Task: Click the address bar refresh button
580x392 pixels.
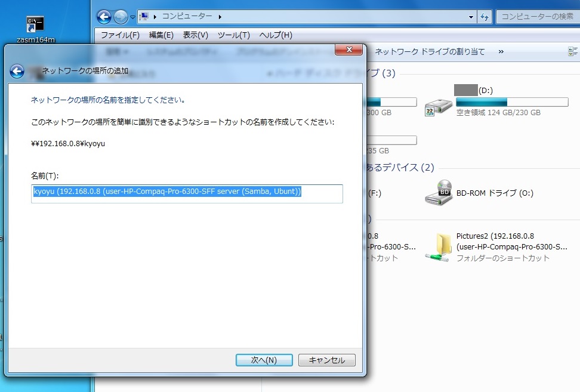Action: tap(485, 17)
